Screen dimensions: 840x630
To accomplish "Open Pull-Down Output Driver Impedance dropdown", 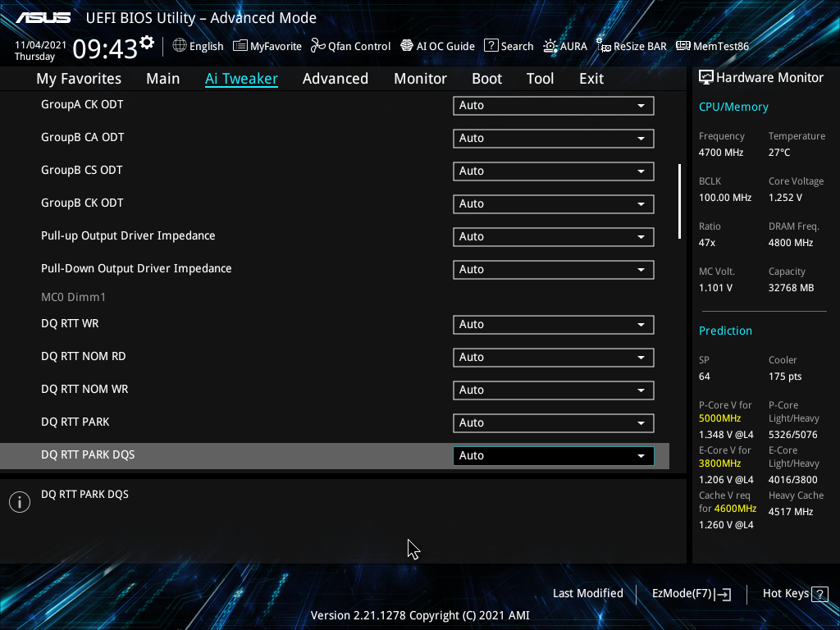I will [x=554, y=269].
